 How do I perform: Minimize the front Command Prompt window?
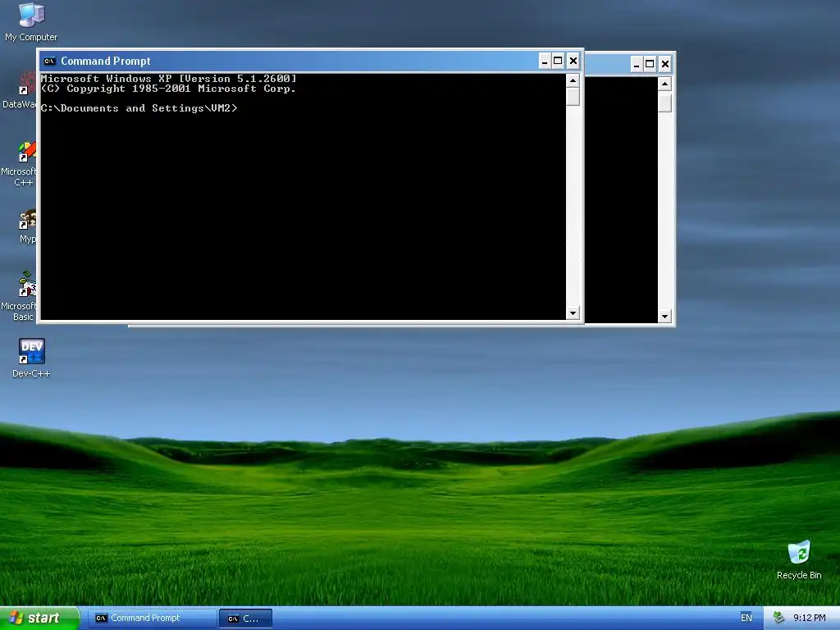click(545, 61)
